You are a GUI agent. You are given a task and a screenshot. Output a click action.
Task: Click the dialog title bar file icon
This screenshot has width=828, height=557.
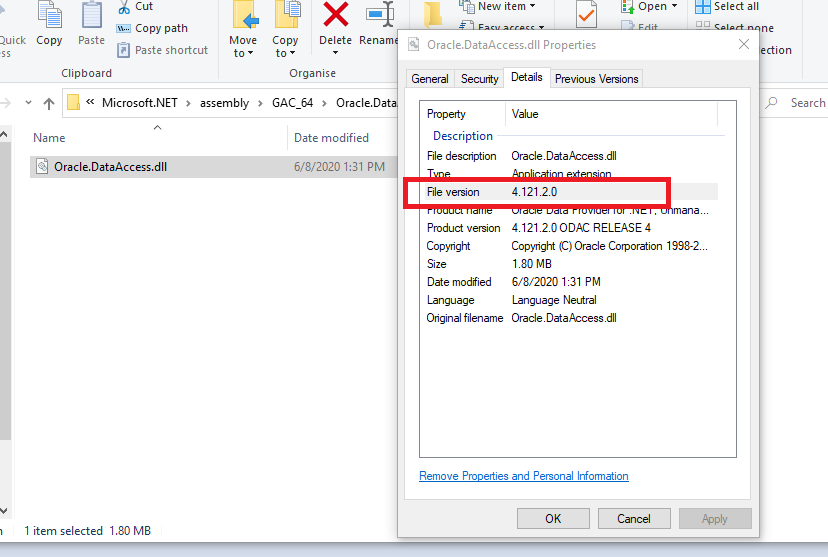pos(414,45)
